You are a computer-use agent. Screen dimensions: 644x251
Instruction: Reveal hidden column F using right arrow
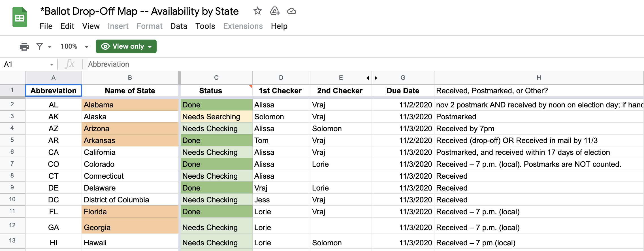[x=376, y=78]
